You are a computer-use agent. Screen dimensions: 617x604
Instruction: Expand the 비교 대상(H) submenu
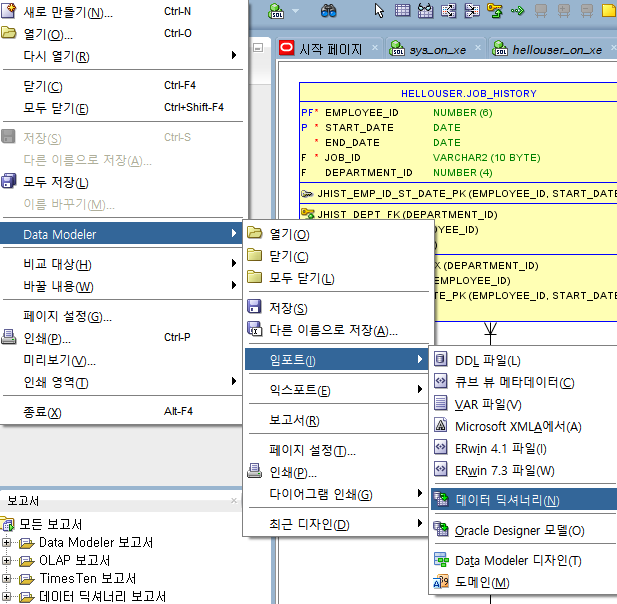click(122, 264)
